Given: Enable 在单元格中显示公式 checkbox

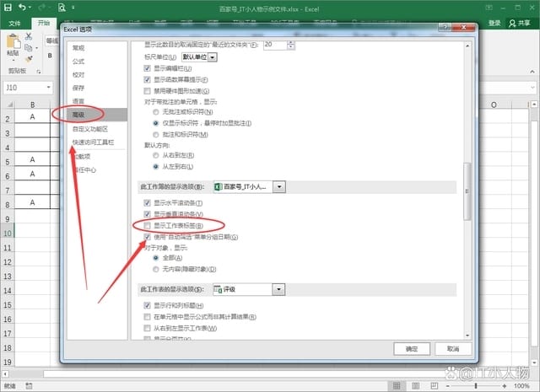Looking at the screenshot, I should pos(147,317).
